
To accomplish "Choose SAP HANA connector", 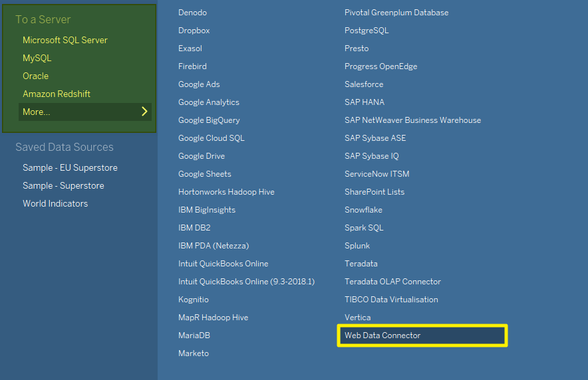I will pyautogui.click(x=365, y=102).
